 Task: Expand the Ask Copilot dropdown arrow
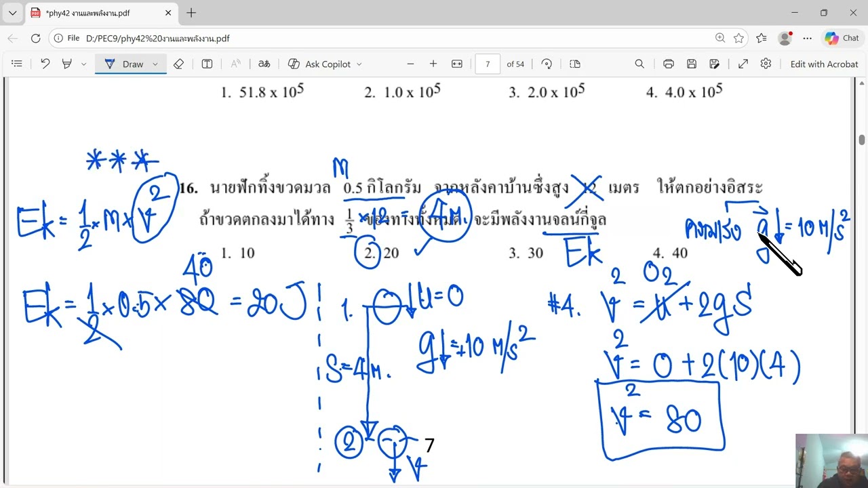click(359, 64)
